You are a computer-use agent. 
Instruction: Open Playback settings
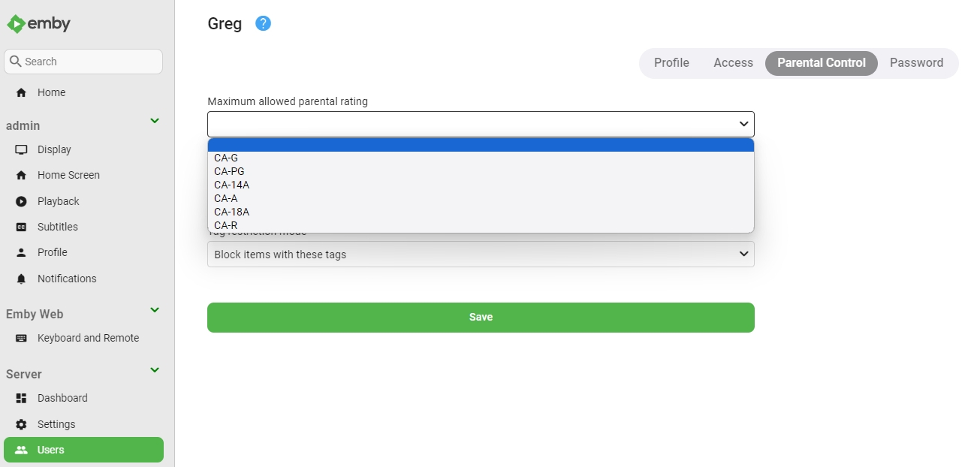point(83,201)
